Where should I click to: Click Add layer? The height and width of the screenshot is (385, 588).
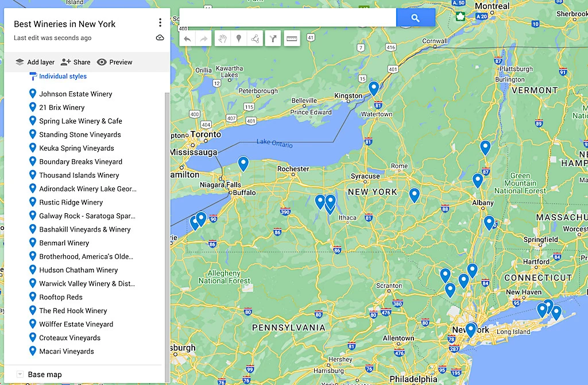(x=35, y=62)
